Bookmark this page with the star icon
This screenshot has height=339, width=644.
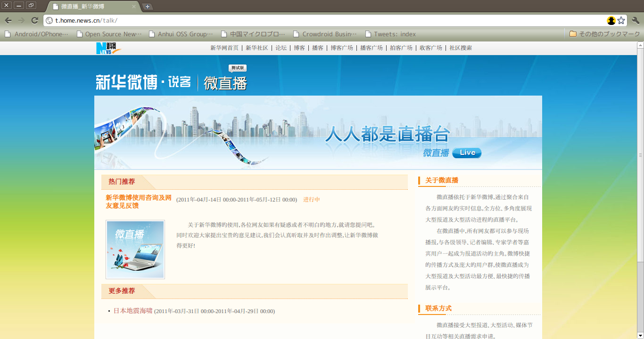[x=621, y=20]
